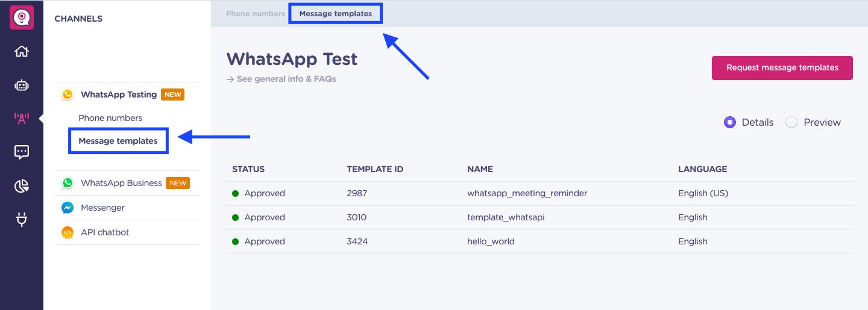Select Message templates in the sidebar
The width and height of the screenshot is (868, 310).
[118, 141]
